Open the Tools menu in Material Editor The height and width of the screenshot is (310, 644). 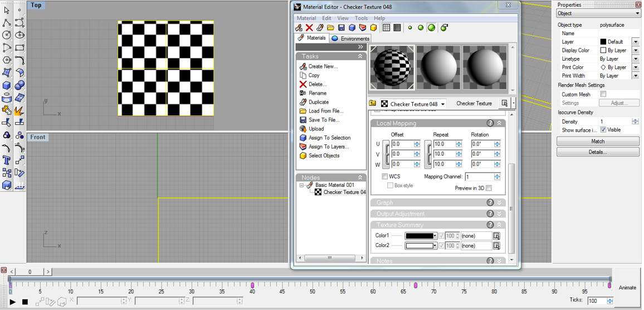[x=362, y=18]
